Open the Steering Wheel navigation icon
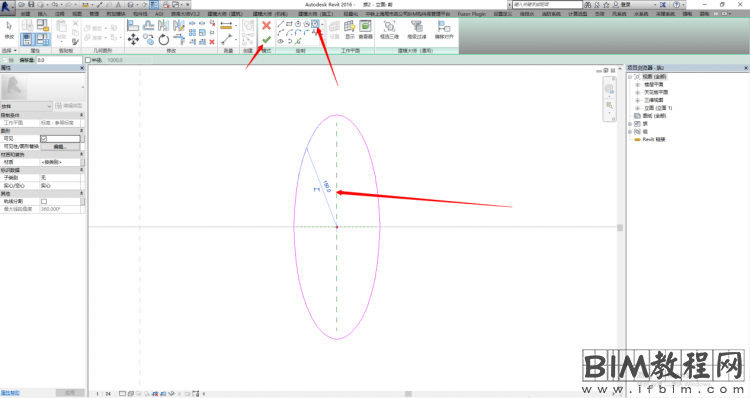 [609, 89]
